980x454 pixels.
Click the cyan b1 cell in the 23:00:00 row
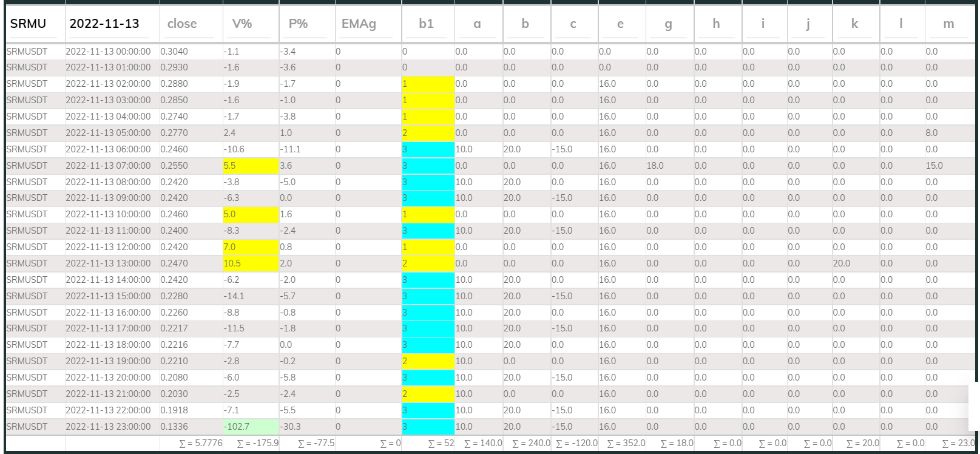[428, 427]
